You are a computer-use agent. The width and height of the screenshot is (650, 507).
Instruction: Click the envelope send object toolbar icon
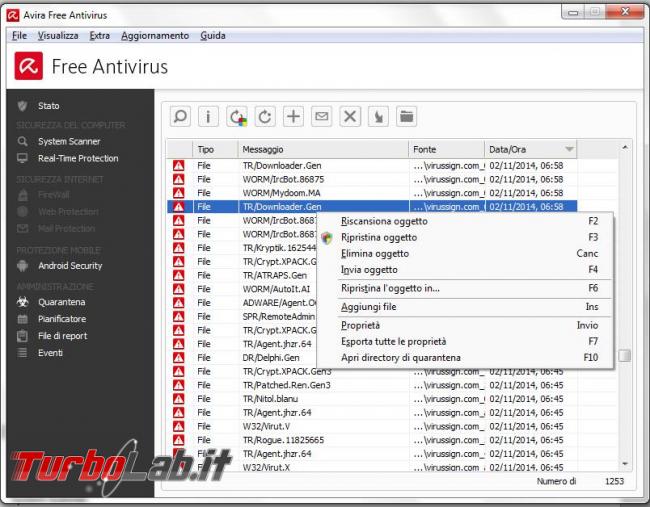click(x=322, y=116)
